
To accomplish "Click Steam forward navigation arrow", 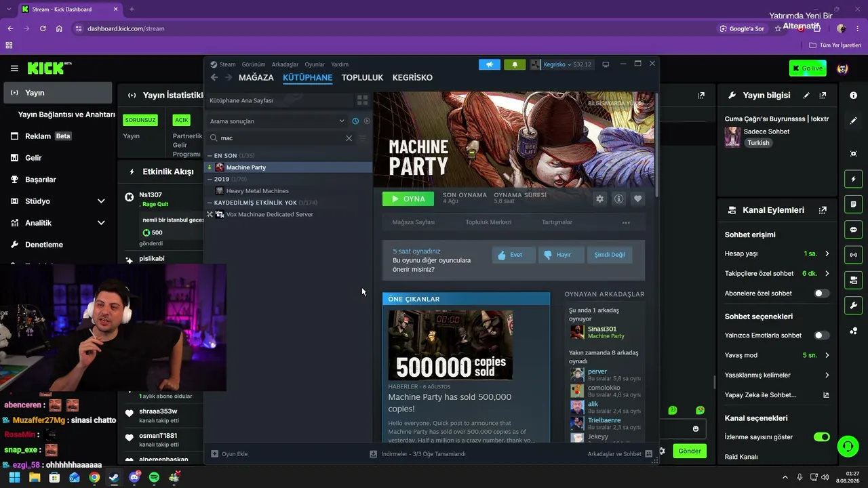I will (x=228, y=77).
